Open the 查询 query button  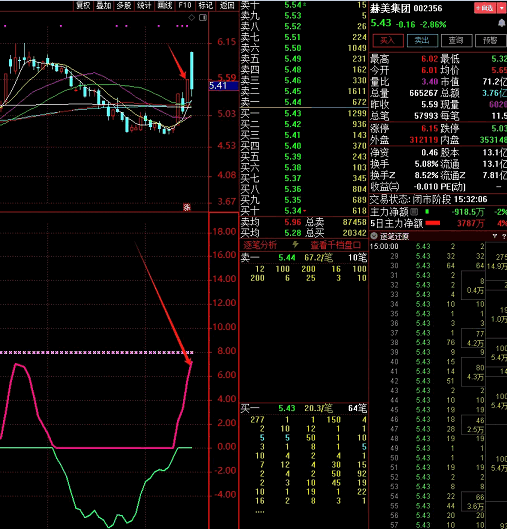click(x=456, y=41)
